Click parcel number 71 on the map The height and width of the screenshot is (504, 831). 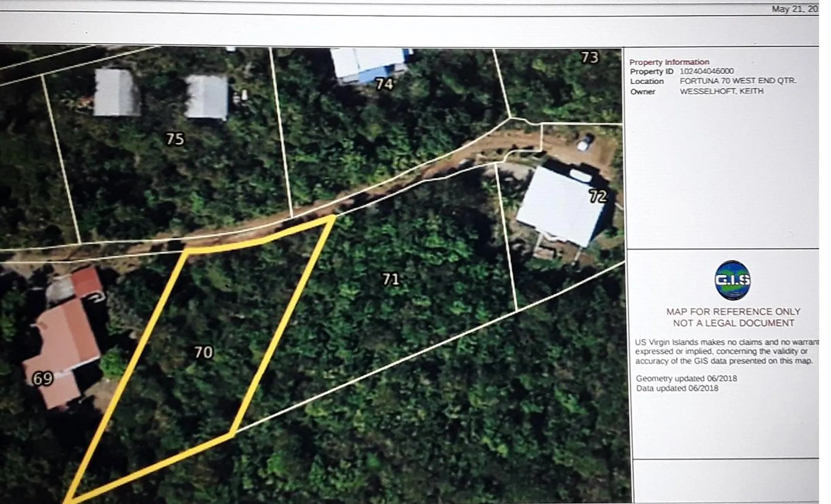391,279
